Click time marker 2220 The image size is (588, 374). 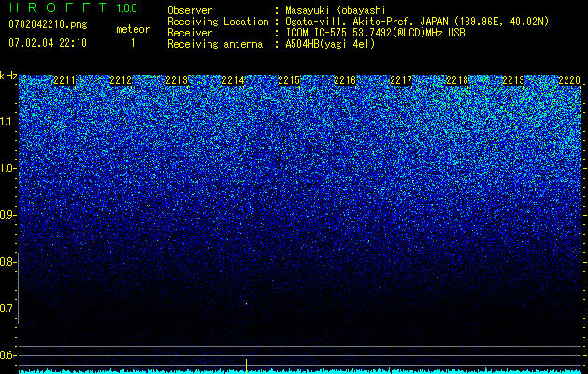coord(569,80)
